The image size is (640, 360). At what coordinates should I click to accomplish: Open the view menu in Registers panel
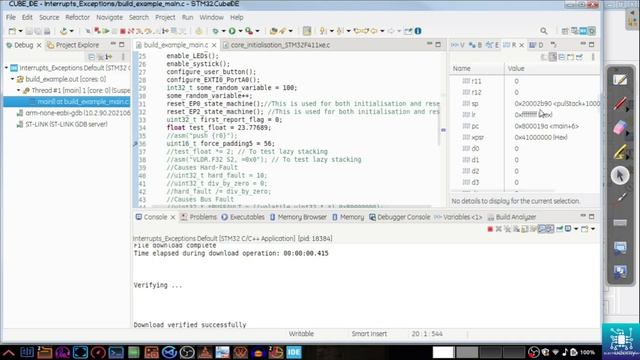click(x=593, y=57)
